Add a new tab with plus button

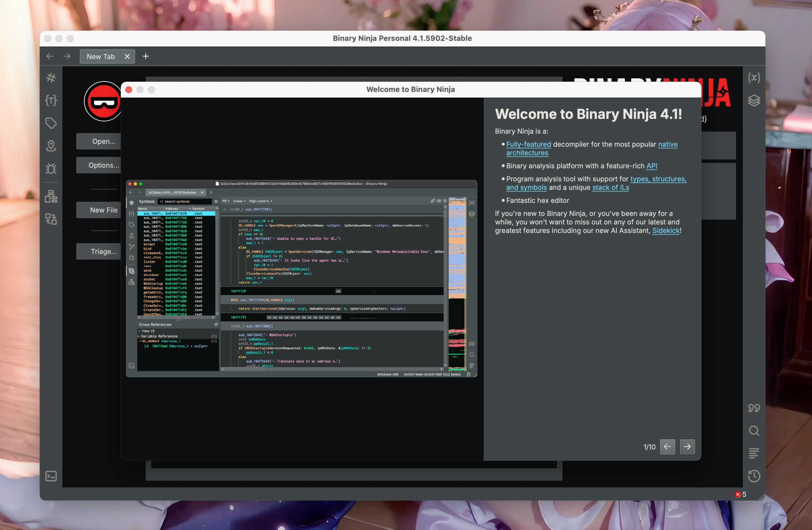[x=146, y=56]
